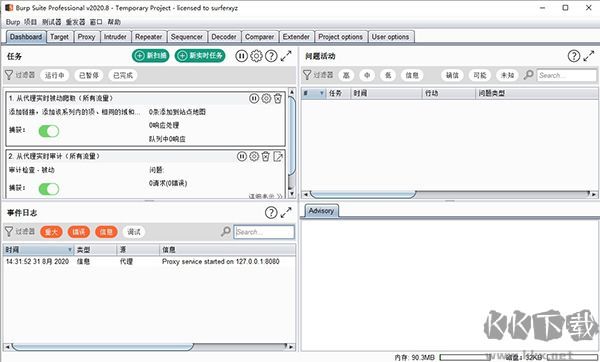Pause task 1 live passive crawl
The image size is (600, 362).
(x=254, y=98)
